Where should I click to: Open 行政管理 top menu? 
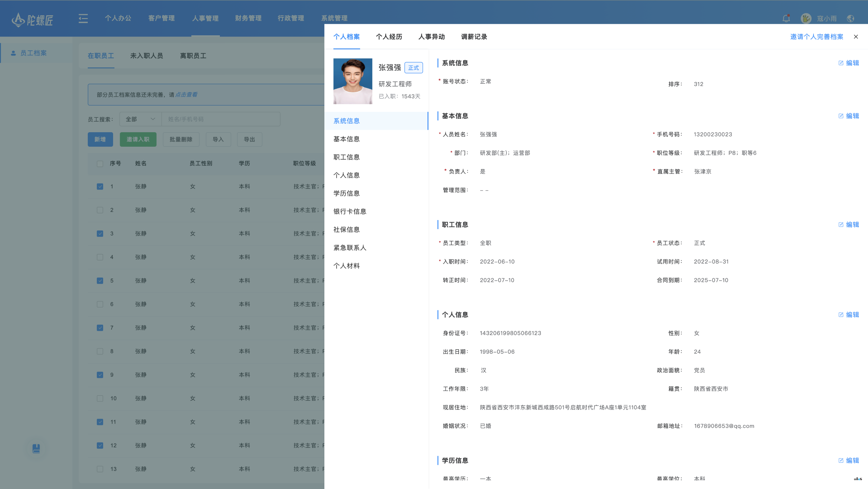(x=291, y=18)
